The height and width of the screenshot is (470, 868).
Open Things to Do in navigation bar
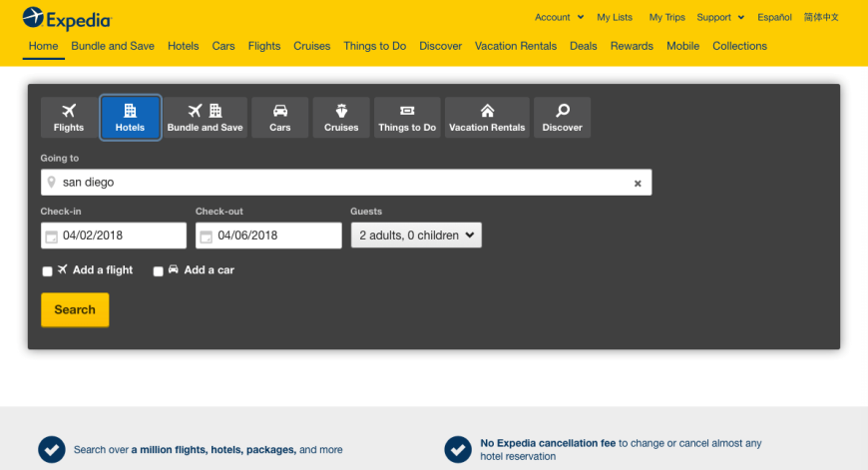click(x=375, y=46)
